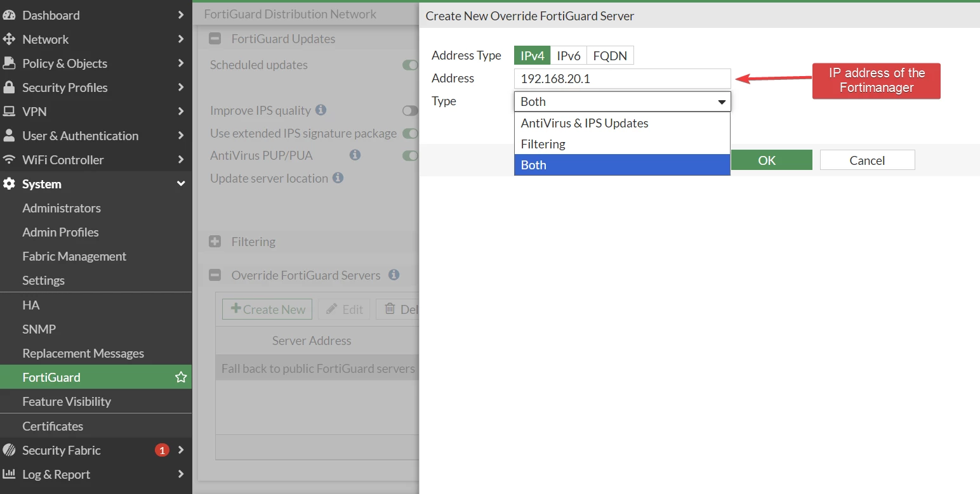980x494 pixels.
Task: Click the OK button
Action: (767, 160)
